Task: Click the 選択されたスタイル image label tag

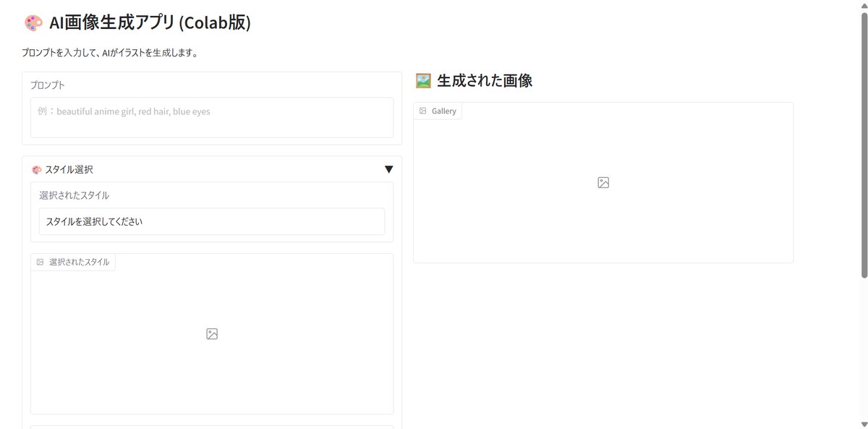Action: coord(73,262)
